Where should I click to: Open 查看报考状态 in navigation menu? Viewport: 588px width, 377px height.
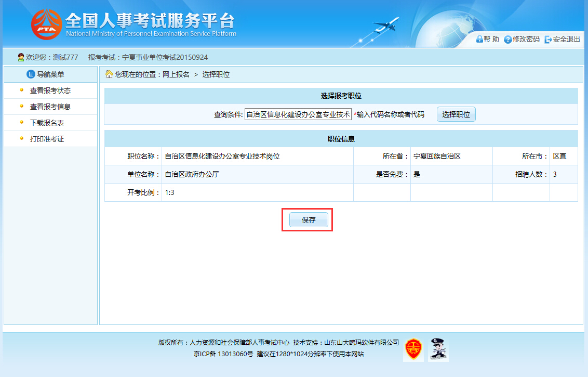(x=50, y=90)
